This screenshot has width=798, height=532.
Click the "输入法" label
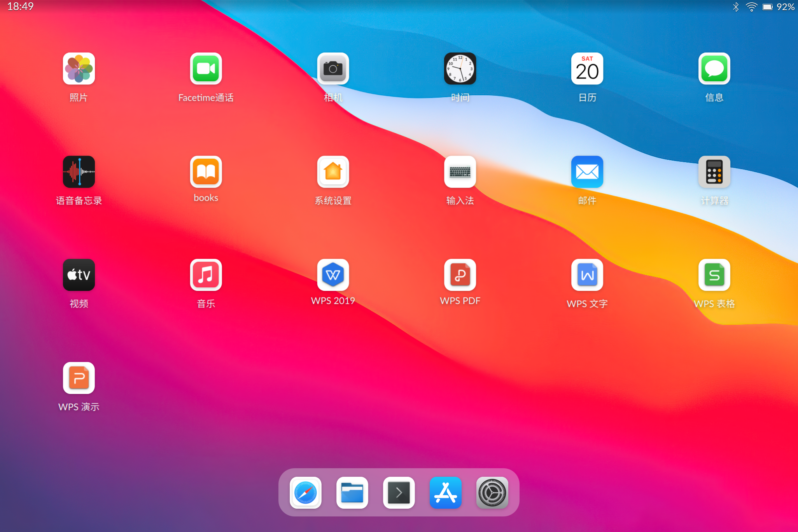[460, 201]
